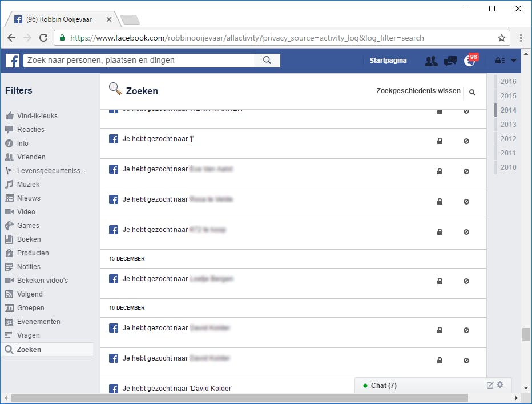Click lock icon on 'j' search row
Screen dimensions: 532x404
click(x=440, y=141)
